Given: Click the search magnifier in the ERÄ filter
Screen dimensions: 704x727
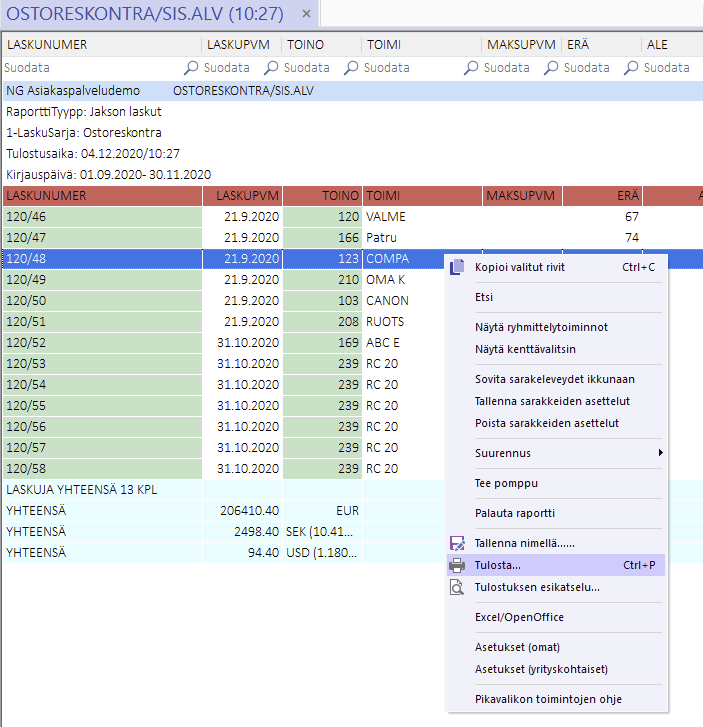Looking at the screenshot, I should (631, 68).
